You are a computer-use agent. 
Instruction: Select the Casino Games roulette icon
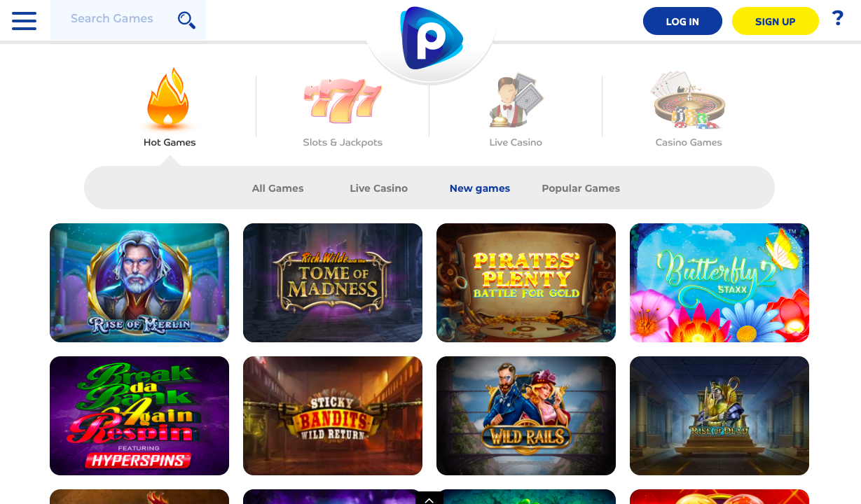pyautogui.click(x=689, y=101)
